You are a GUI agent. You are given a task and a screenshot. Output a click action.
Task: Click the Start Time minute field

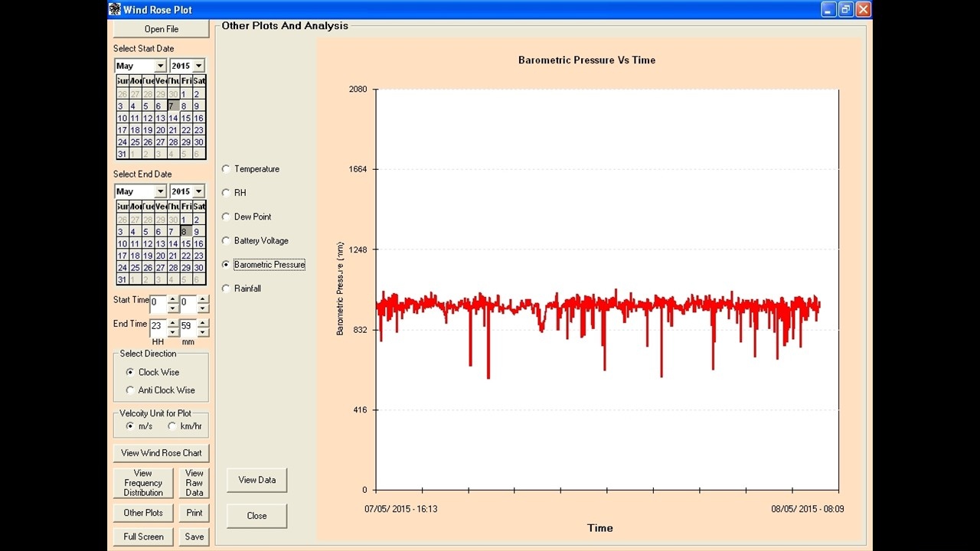188,303
